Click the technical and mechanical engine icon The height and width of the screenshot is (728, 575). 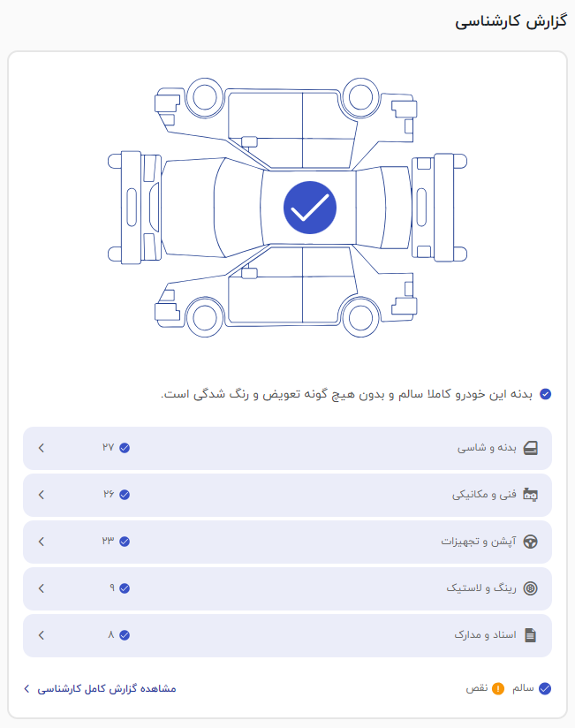(530, 495)
